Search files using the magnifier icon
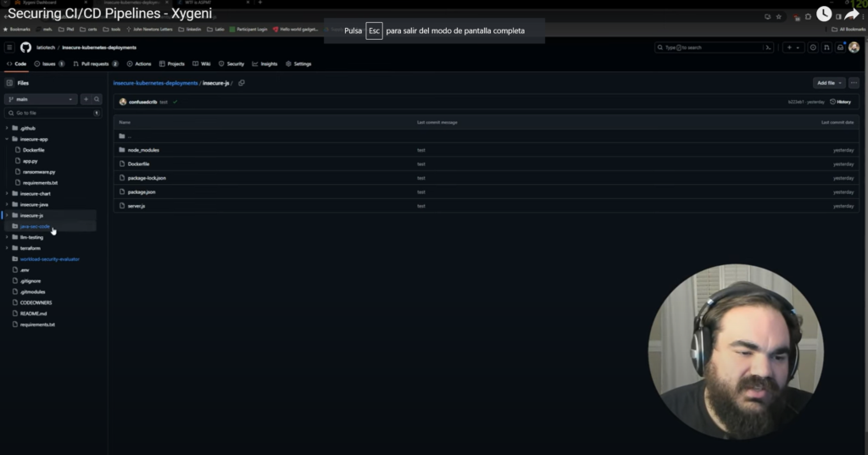Screen dimensions: 868x455 coord(97,99)
